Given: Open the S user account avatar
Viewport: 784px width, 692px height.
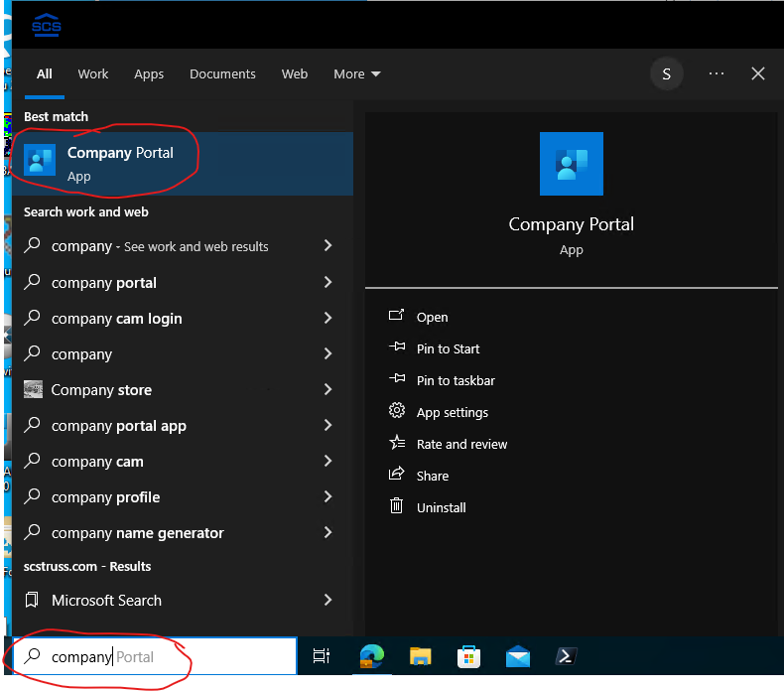Looking at the screenshot, I should [x=666, y=74].
